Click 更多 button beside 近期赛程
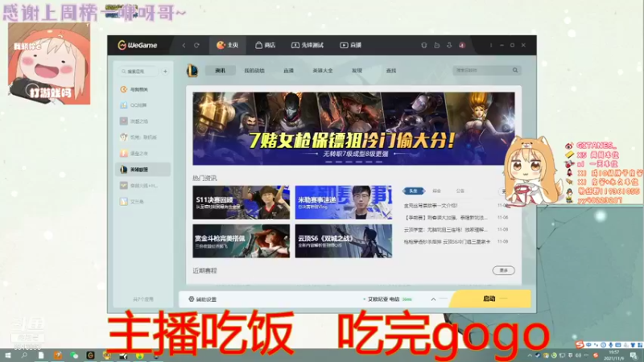 coord(504,270)
